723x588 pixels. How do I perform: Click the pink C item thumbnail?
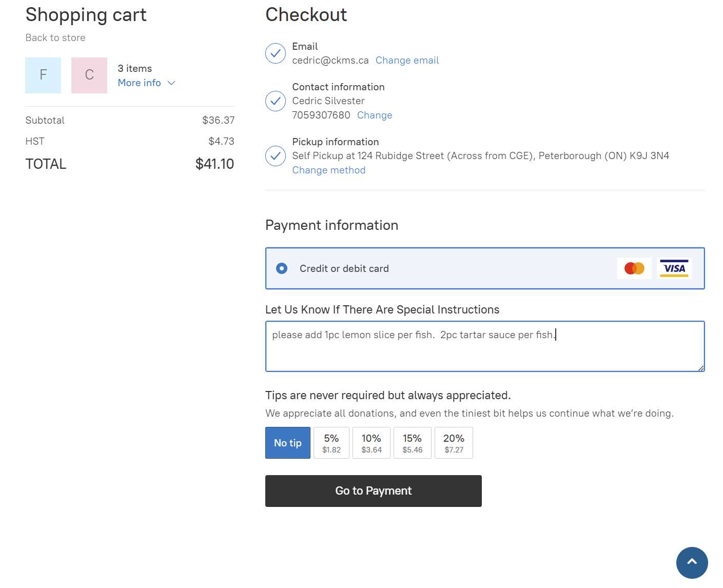(89, 75)
